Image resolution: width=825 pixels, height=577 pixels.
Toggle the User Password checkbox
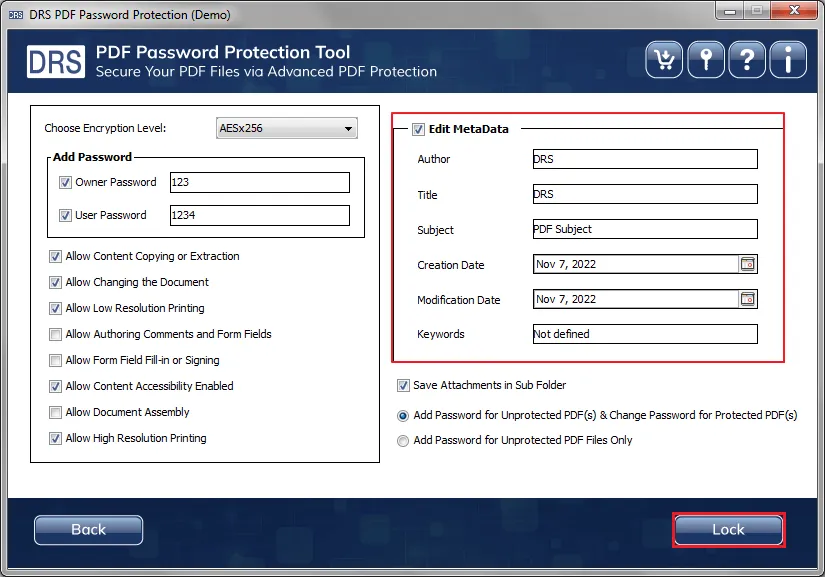[65, 216]
